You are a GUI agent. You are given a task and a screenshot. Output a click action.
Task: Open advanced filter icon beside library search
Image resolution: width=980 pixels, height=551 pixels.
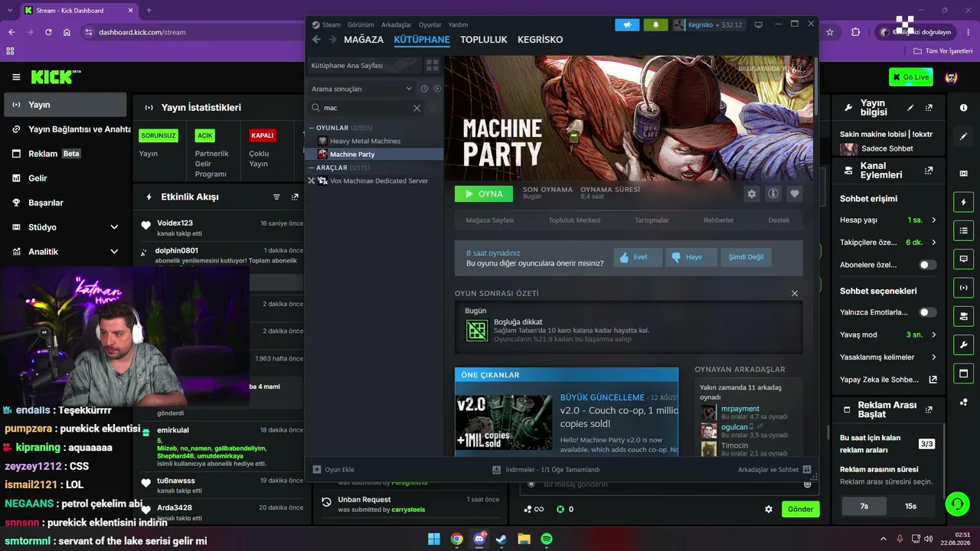pos(433,108)
